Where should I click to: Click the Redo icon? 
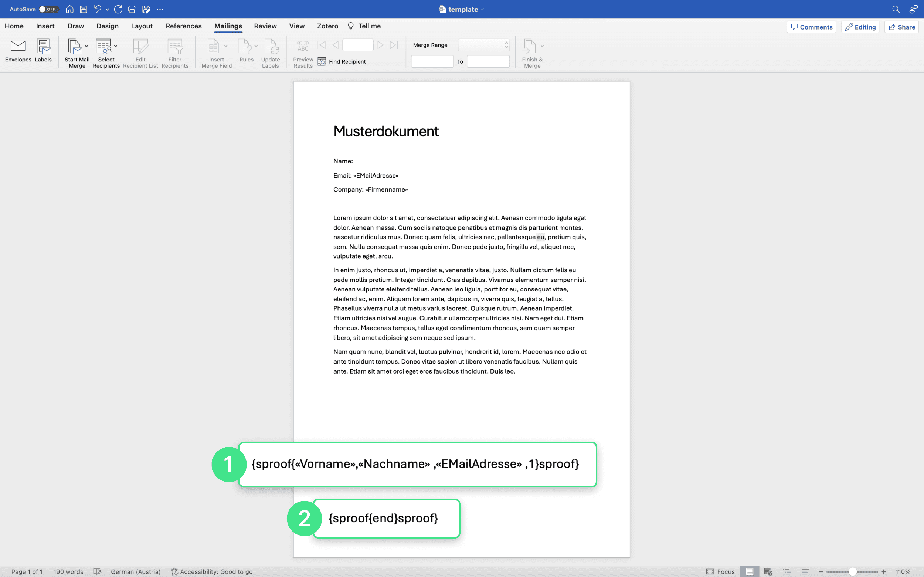pyautogui.click(x=118, y=9)
